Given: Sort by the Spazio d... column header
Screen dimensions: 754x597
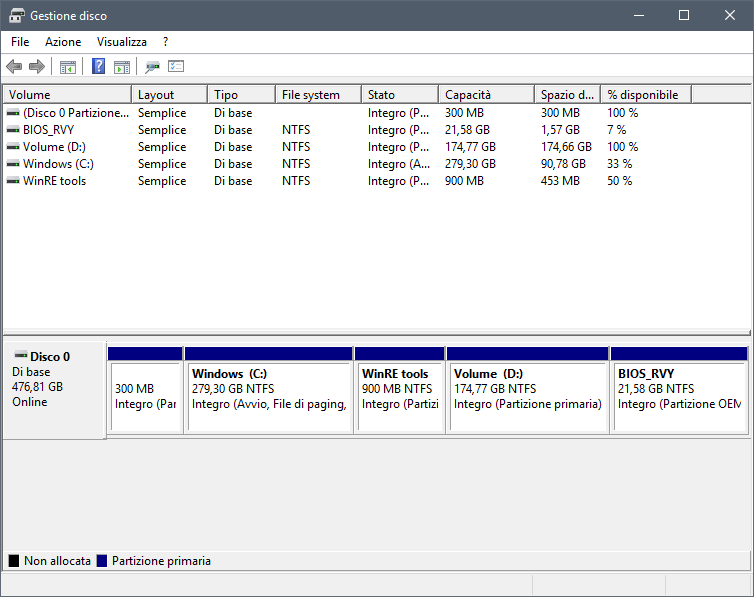Looking at the screenshot, I should [x=568, y=95].
